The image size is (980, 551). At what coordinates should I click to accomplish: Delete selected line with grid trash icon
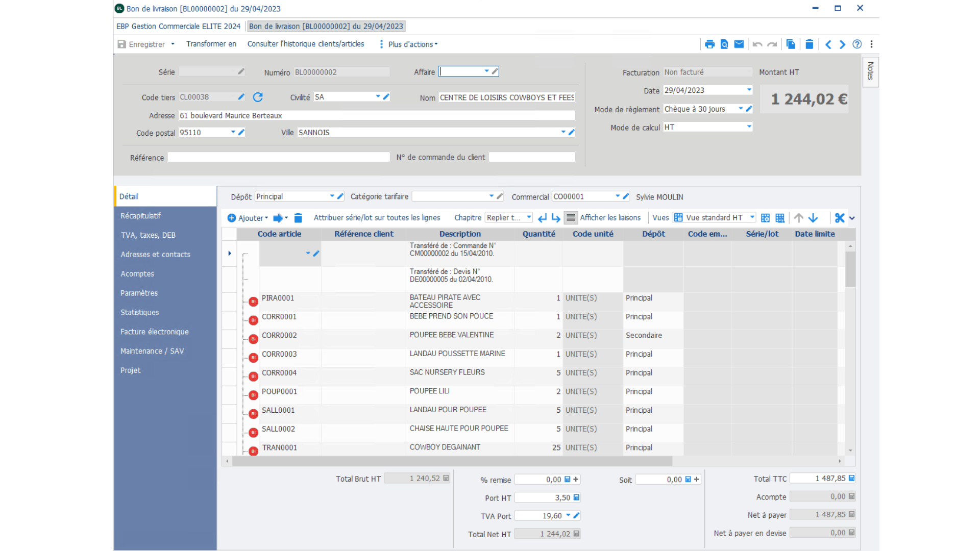pos(298,218)
